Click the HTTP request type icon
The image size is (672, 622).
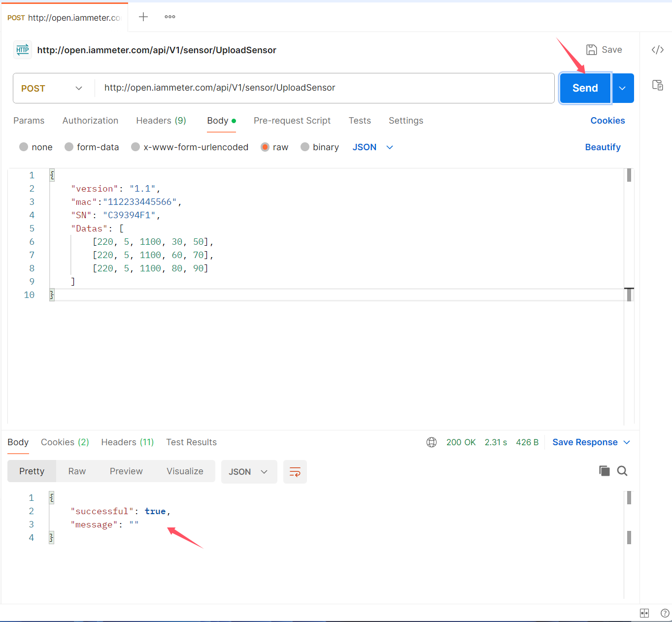coord(23,50)
